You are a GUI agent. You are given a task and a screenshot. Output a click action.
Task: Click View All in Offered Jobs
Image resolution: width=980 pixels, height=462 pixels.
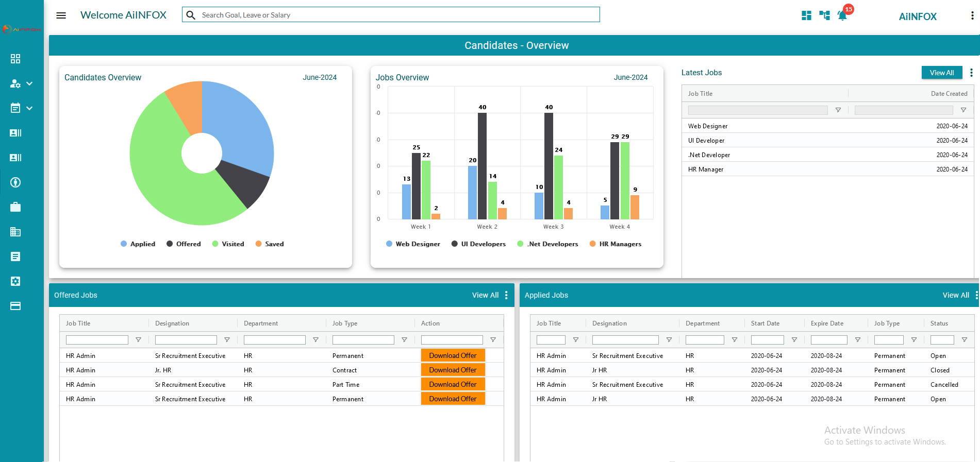(x=485, y=295)
